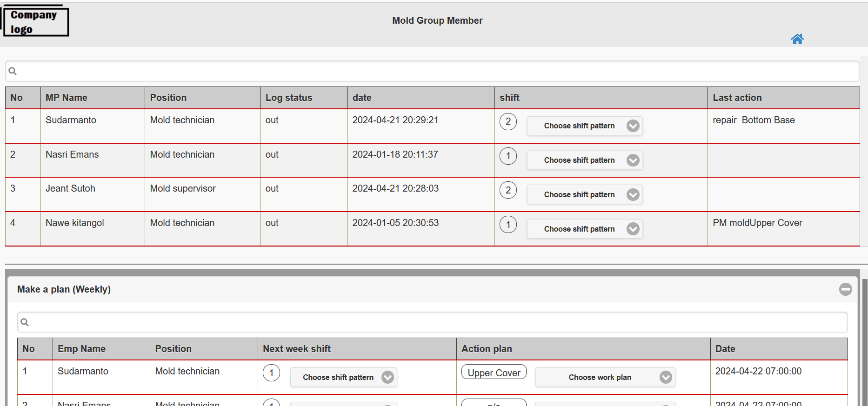Open shift pattern dropdown for Sudarmanto in member table

(584, 126)
